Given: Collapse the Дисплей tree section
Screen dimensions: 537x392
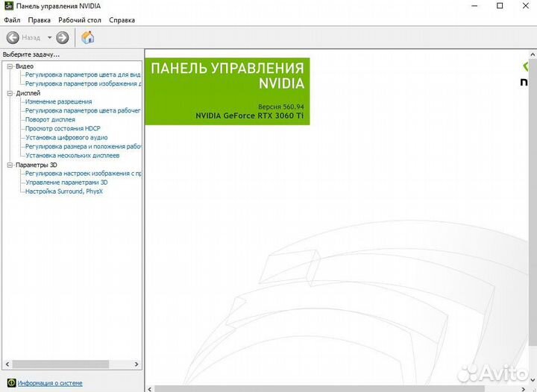Looking at the screenshot, I should [10, 93].
